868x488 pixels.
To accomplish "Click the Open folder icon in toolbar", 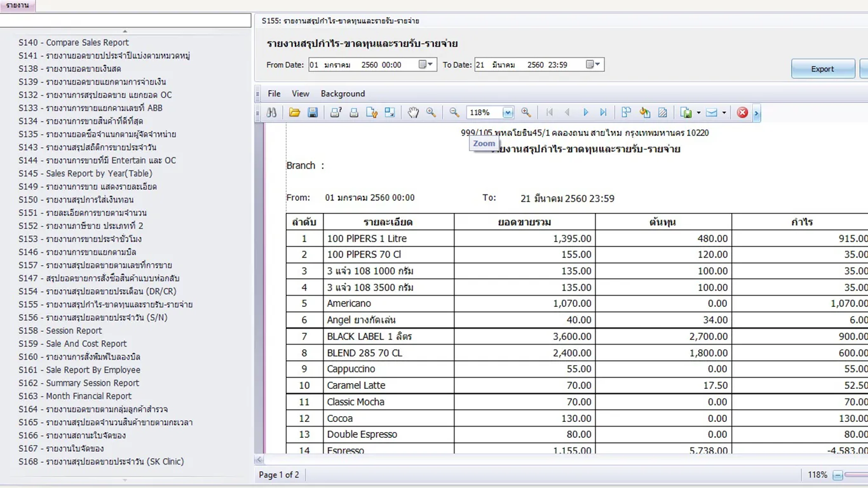I will (294, 112).
